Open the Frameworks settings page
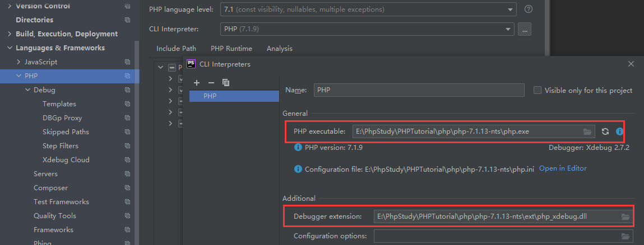The image size is (644, 245). (53, 230)
